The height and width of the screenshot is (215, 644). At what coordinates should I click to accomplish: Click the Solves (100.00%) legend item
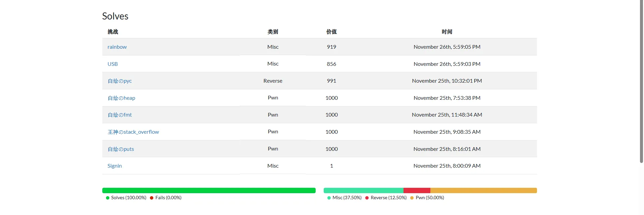tap(126, 198)
